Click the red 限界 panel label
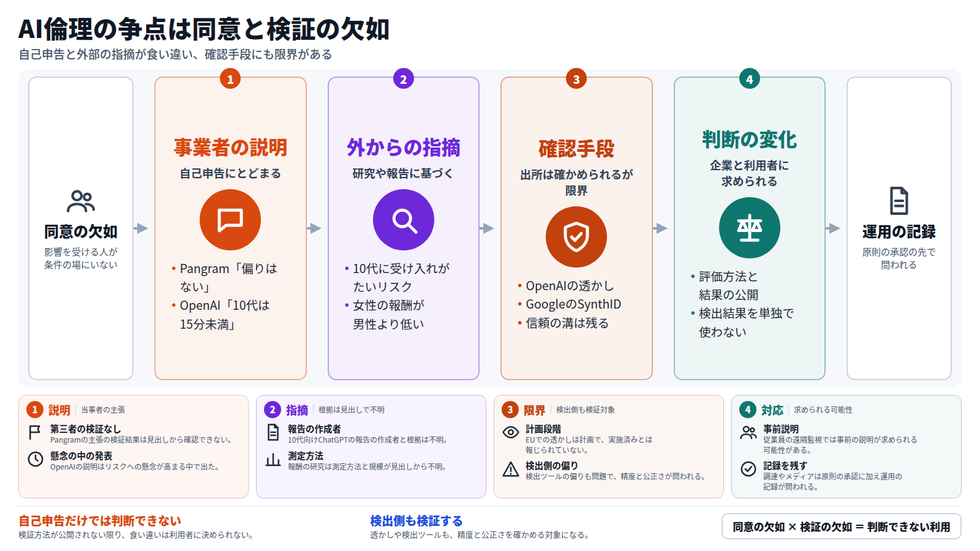Screen dimensions: 980x551 [535, 410]
